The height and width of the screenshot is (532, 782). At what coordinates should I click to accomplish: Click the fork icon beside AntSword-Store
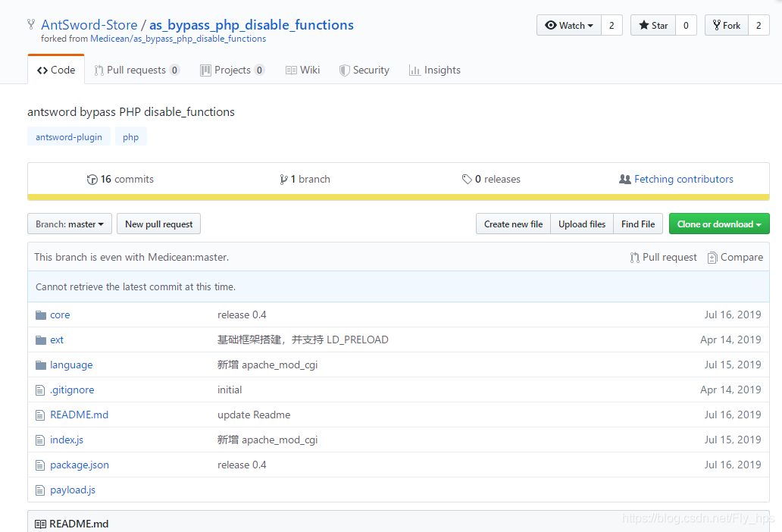point(31,24)
